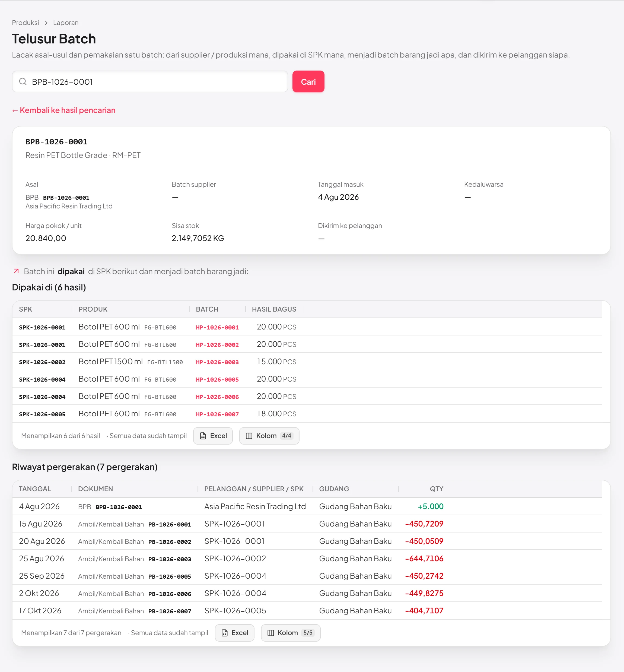Open batch link HP-1026-0005
624x672 pixels.
(217, 379)
